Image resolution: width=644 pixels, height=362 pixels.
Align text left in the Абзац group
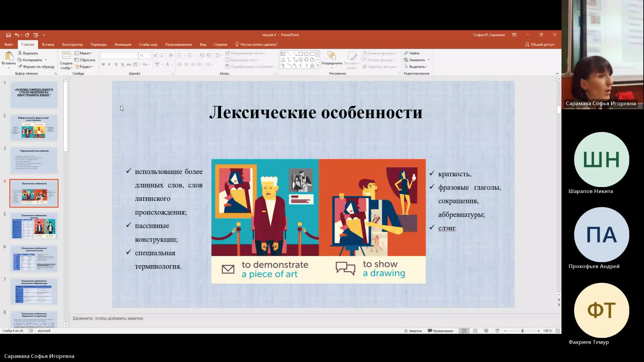(179, 64)
